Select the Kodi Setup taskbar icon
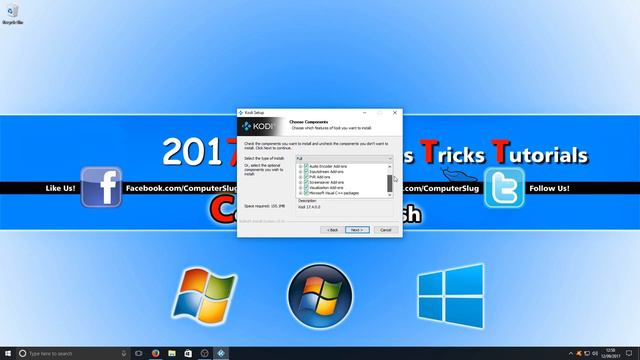 click(x=221, y=353)
